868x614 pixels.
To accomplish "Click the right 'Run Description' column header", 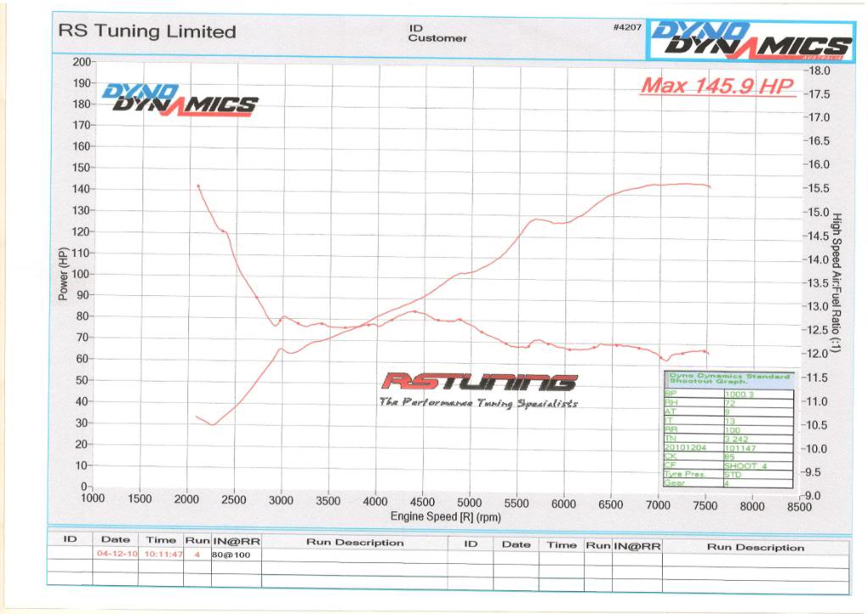I will (x=754, y=547).
